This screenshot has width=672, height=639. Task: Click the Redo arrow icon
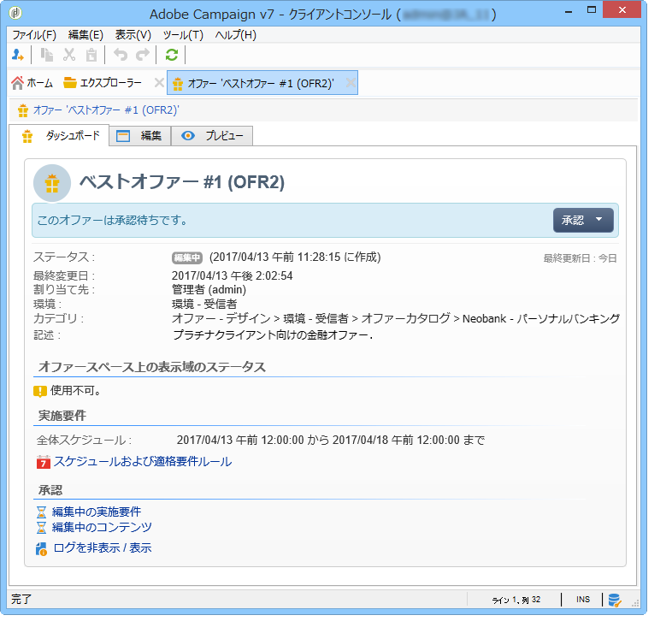pyautogui.click(x=143, y=55)
